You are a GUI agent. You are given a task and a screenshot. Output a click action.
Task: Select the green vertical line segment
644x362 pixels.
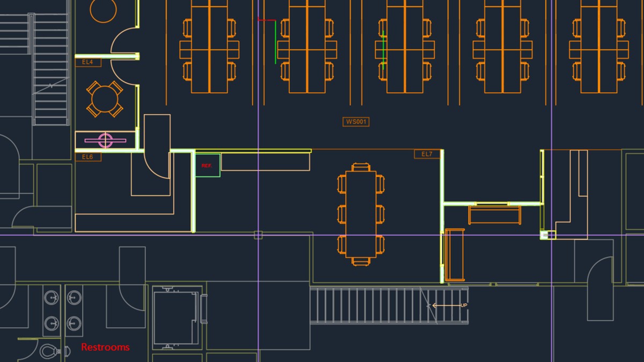(x=275, y=42)
